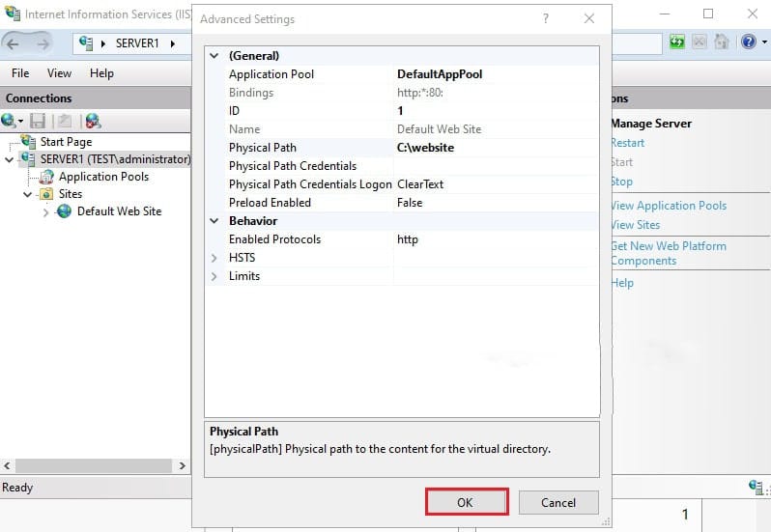
Task: Click SERVER1 in the address breadcrumb
Action: tap(137, 43)
